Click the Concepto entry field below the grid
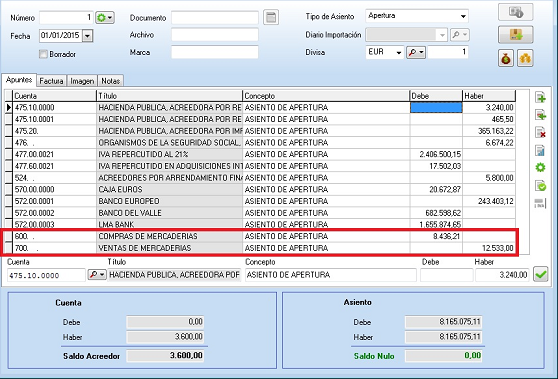The height and width of the screenshot is (379, 558). point(331,275)
